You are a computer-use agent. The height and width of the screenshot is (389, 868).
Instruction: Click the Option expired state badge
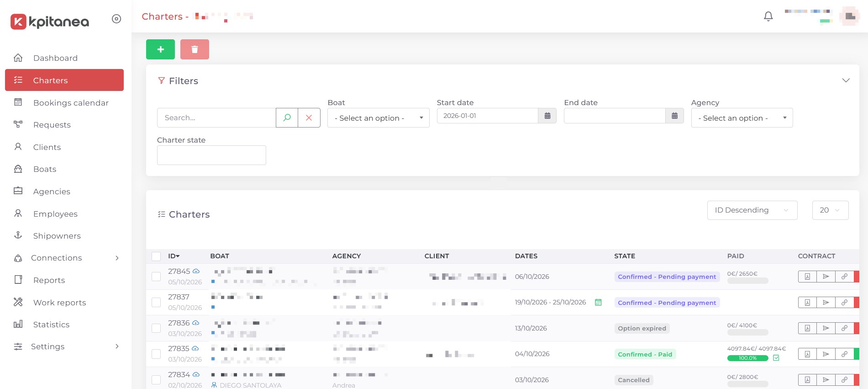coord(642,328)
